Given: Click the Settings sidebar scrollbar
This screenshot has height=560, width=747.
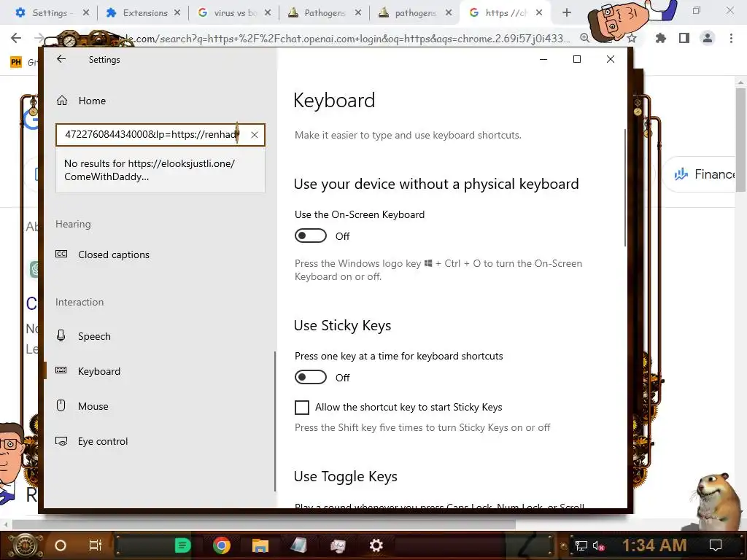Looking at the screenshot, I should coord(275,421).
